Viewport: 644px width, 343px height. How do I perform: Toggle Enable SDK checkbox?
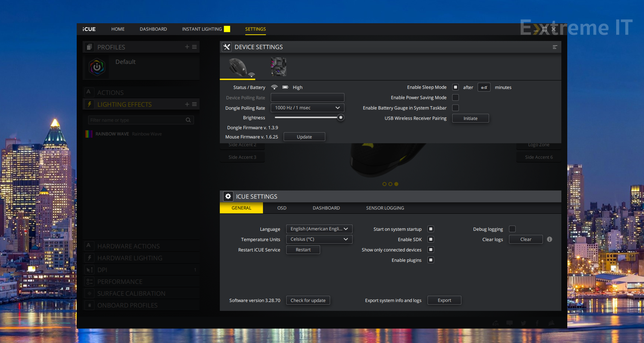point(431,239)
